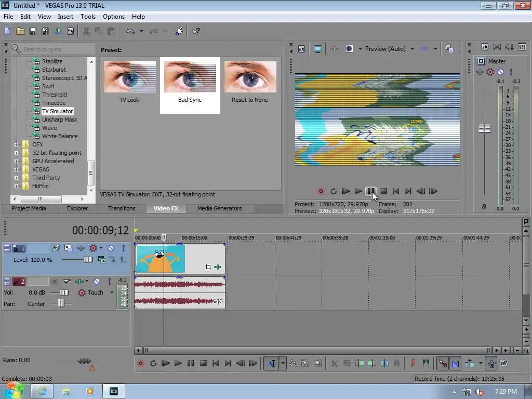
Task: Mute audio track 2
Action: 97,281
